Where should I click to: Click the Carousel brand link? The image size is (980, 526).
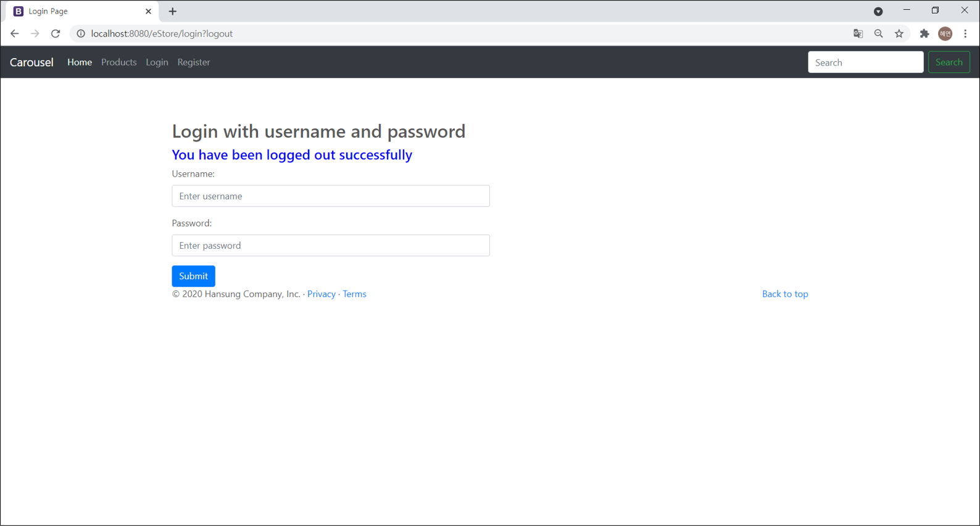point(31,62)
